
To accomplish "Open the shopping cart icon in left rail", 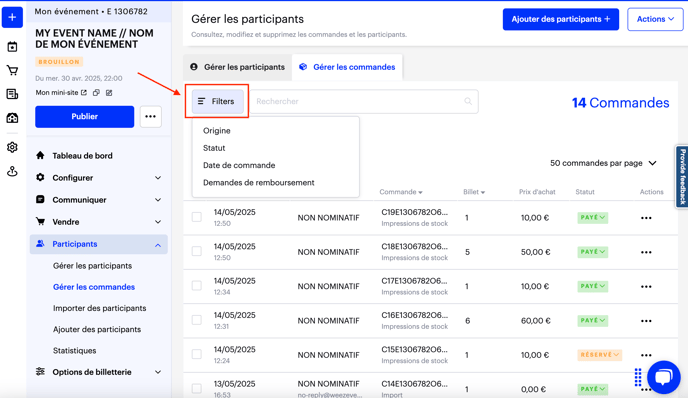I will point(12,70).
